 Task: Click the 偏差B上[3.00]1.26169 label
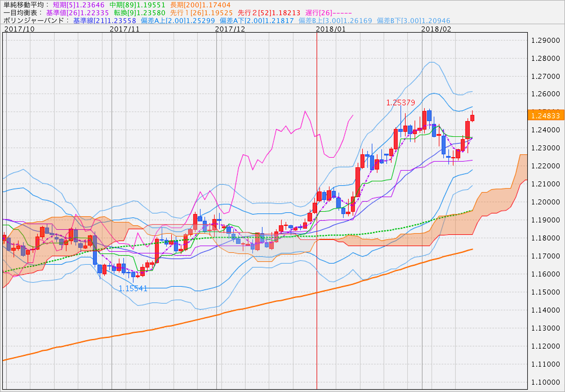335,21
